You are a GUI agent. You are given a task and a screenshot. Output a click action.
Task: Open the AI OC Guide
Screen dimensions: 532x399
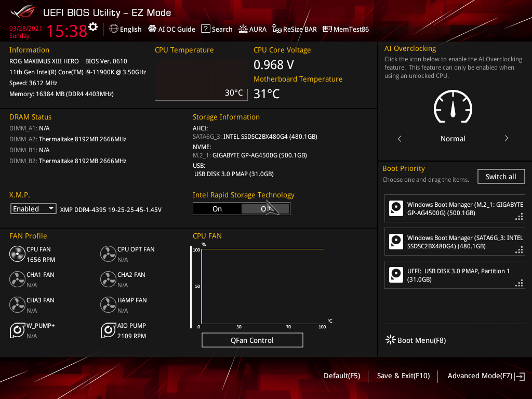[x=171, y=29]
